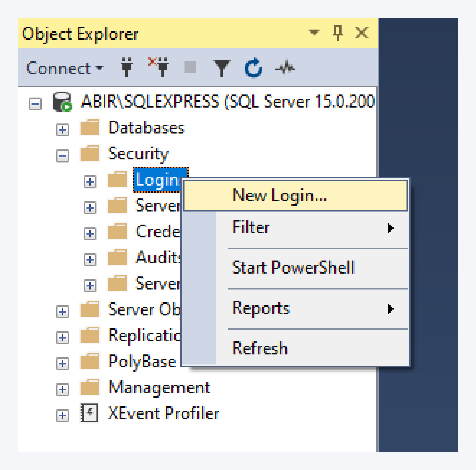Select New Login from the context menu

(x=279, y=195)
